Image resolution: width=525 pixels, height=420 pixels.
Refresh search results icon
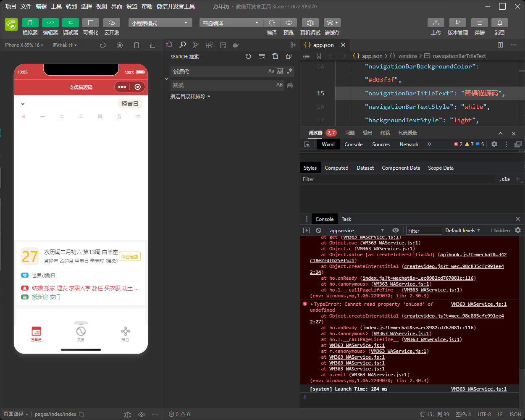tap(248, 56)
